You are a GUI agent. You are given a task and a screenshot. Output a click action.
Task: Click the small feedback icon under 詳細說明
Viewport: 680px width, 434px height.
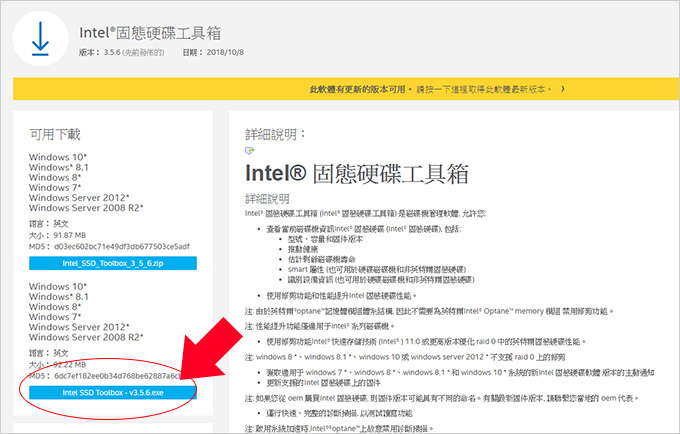249,151
